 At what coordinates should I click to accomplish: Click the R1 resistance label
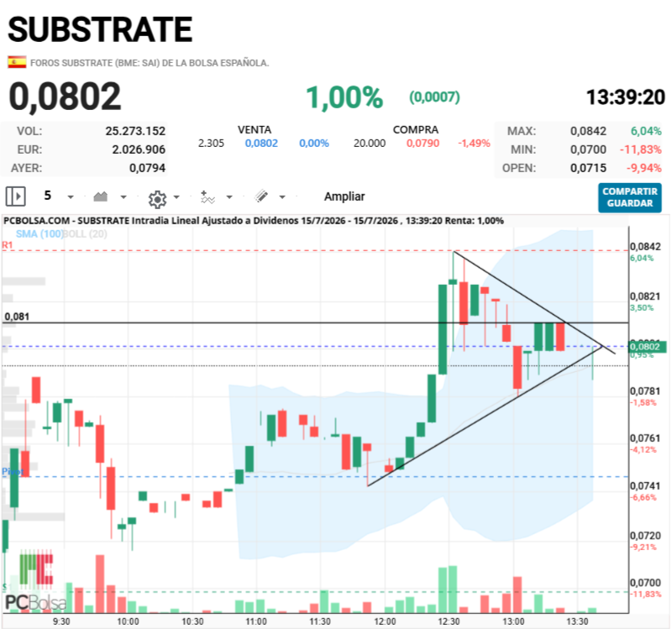8,245
